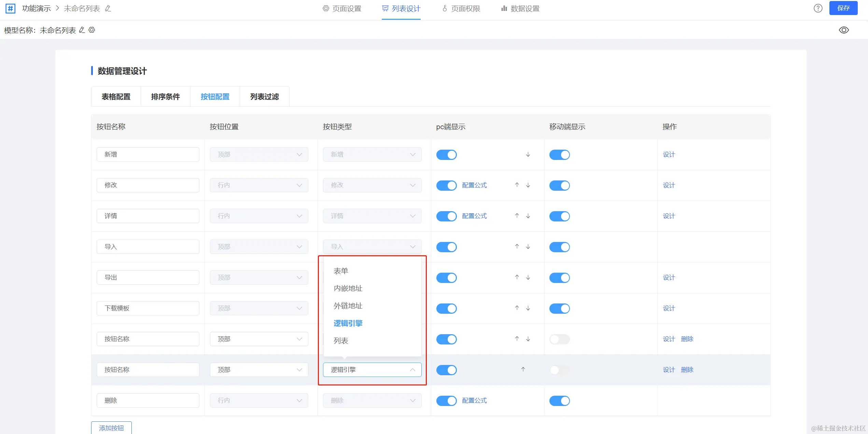The height and width of the screenshot is (434, 868).
Task: Click the 添加按钮 button
Action: (111, 428)
